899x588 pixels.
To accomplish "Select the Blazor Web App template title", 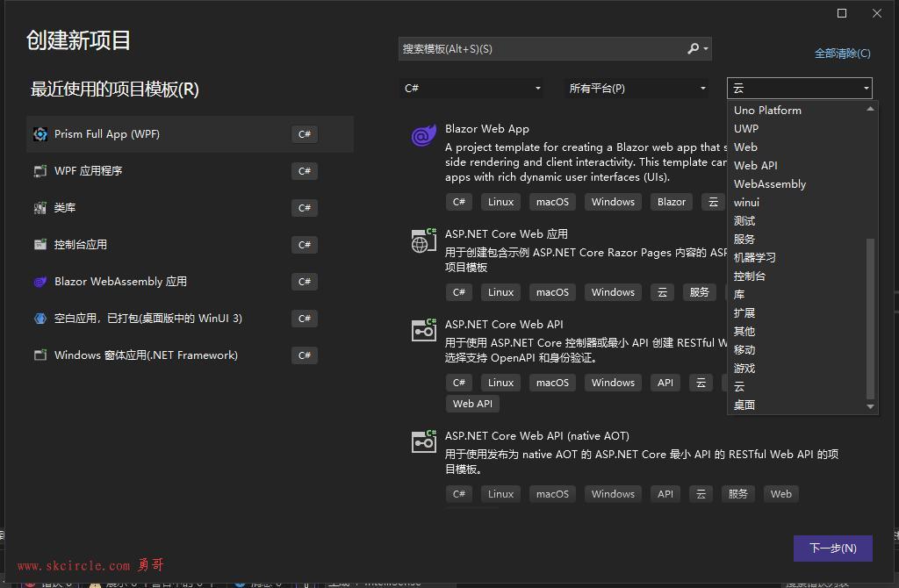I will (486, 129).
